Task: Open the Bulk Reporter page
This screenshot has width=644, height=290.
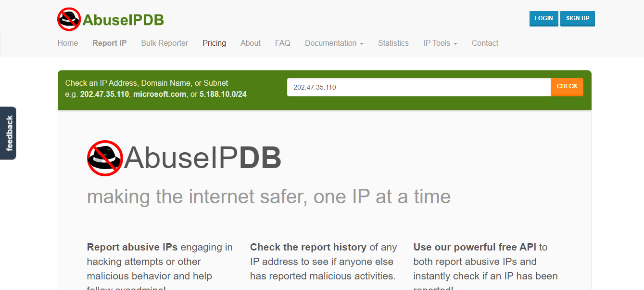Action: coord(164,43)
